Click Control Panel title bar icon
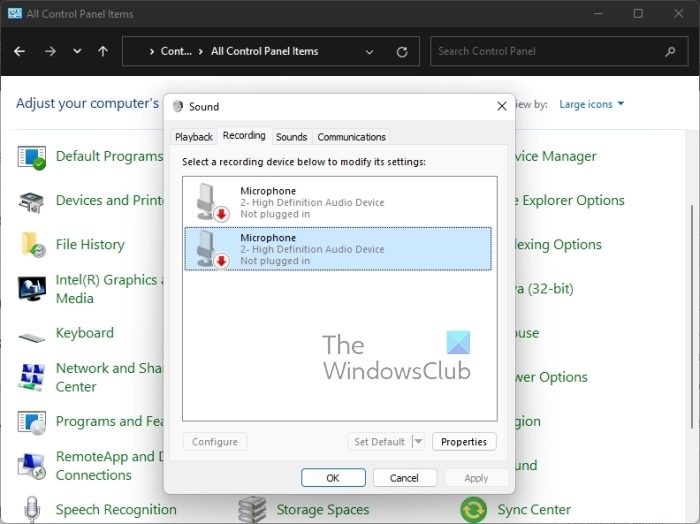Image resolution: width=700 pixels, height=524 pixels. click(15, 13)
